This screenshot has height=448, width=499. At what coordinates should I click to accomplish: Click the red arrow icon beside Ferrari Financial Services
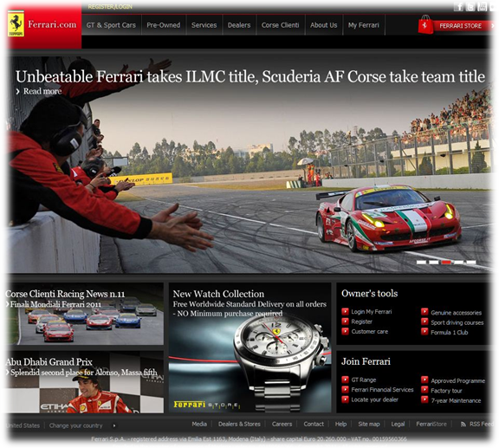tap(345, 389)
